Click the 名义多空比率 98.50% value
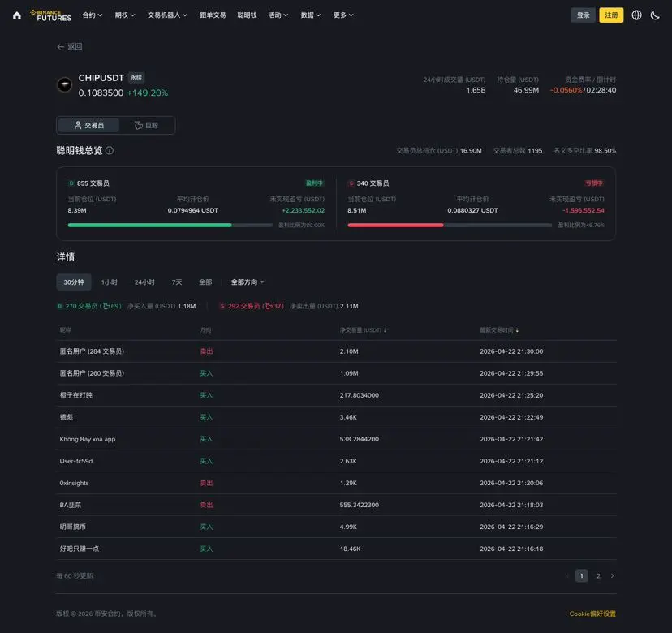Image resolution: width=672 pixels, height=633 pixels. click(x=605, y=150)
